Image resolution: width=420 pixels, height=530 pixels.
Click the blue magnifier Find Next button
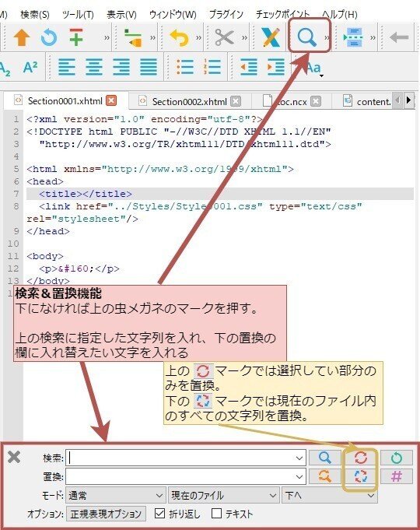(x=324, y=458)
